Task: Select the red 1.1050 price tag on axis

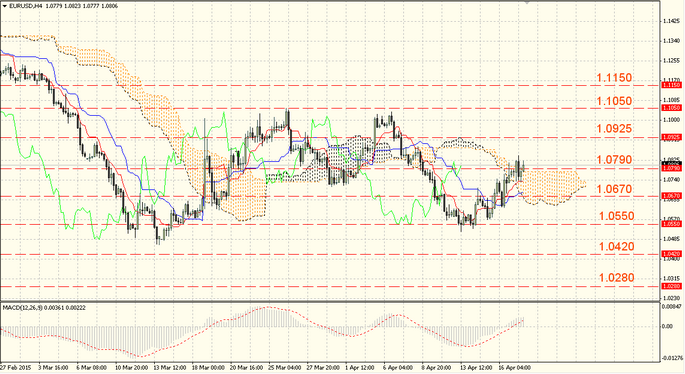Action: [x=671, y=107]
